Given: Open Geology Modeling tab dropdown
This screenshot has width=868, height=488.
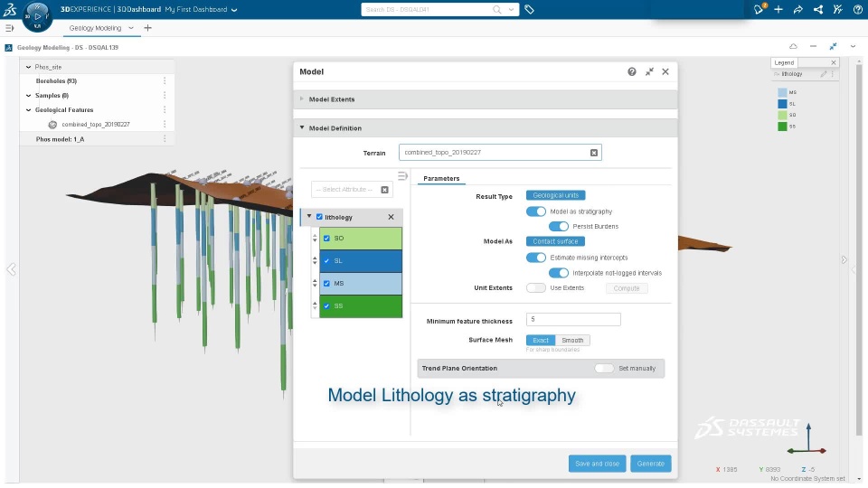Looking at the screenshot, I should (x=131, y=28).
